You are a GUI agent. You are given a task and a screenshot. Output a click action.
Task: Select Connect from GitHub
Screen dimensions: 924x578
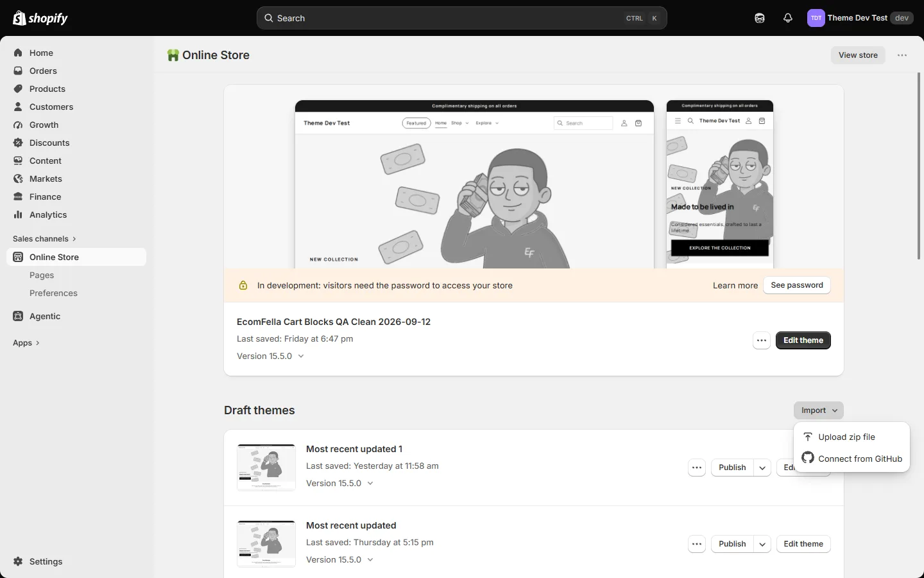851,459
